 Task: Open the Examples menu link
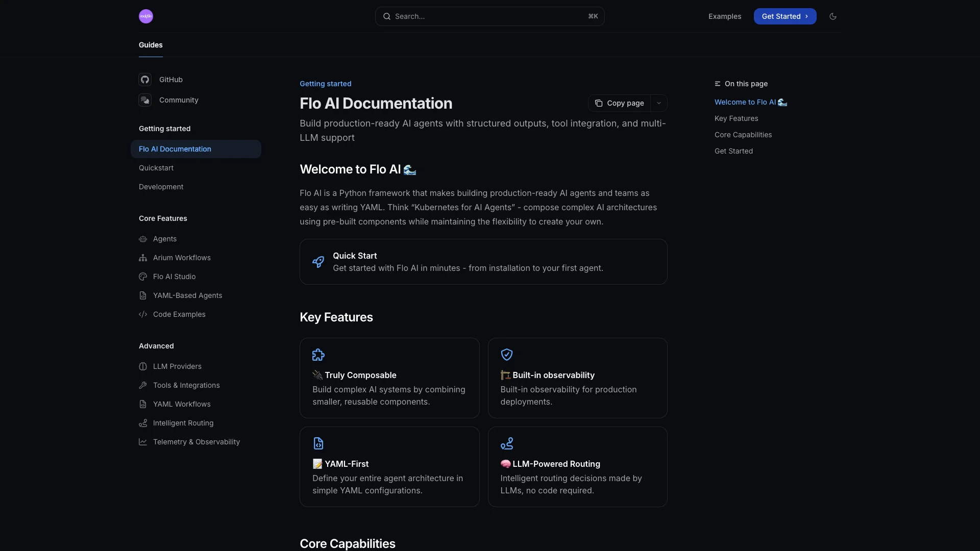tap(725, 16)
